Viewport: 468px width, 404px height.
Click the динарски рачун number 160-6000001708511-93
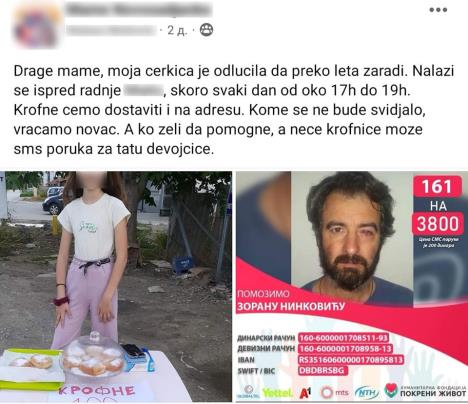coord(344,338)
